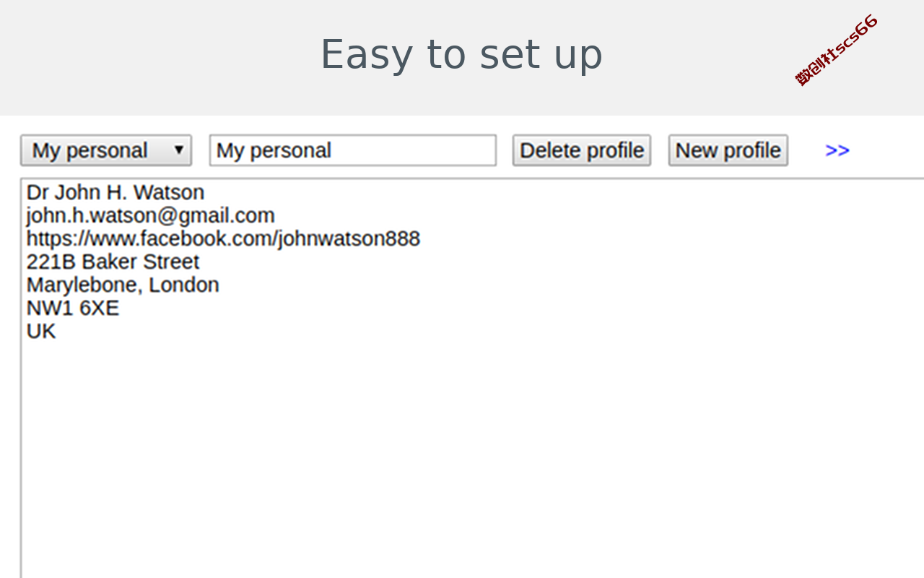Viewport: 924px width, 578px height.
Task: Click the postcode line "NW1 6XE"
Action: tap(73, 308)
